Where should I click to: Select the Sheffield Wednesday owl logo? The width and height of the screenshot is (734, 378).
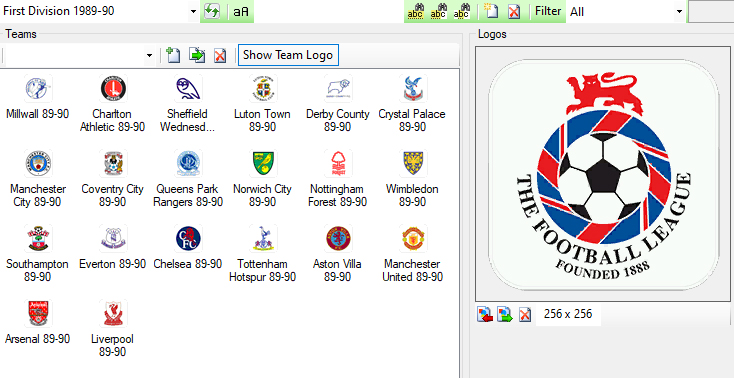click(x=188, y=89)
